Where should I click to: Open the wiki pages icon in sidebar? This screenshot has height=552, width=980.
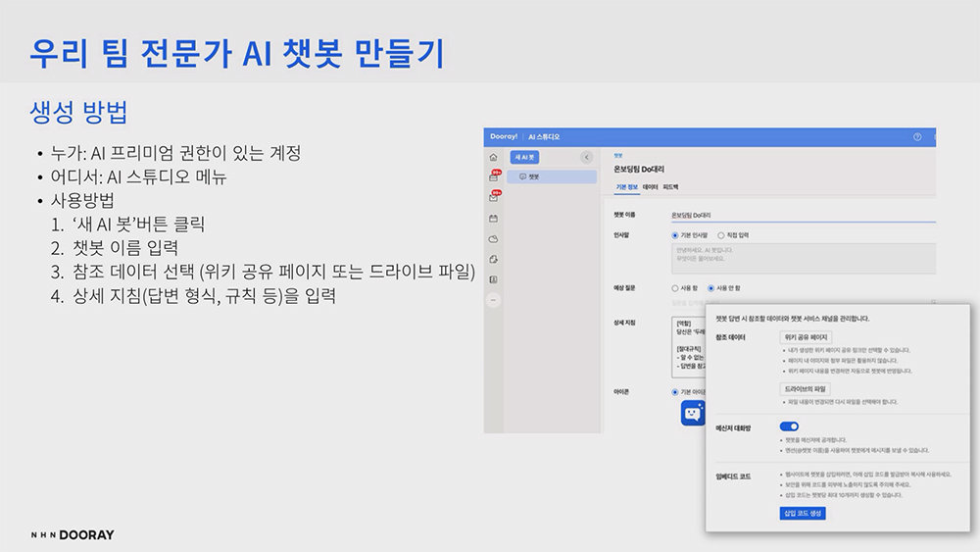click(493, 259)
